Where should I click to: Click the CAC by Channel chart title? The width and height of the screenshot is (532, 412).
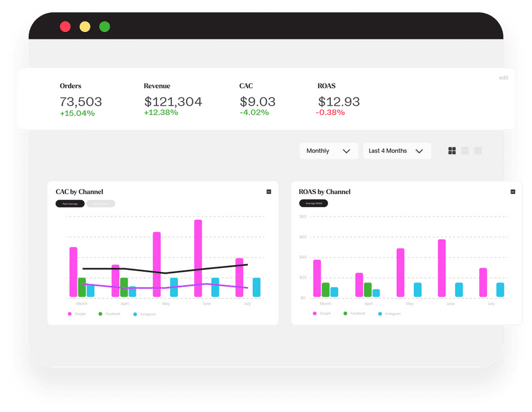tap(79, 192)
